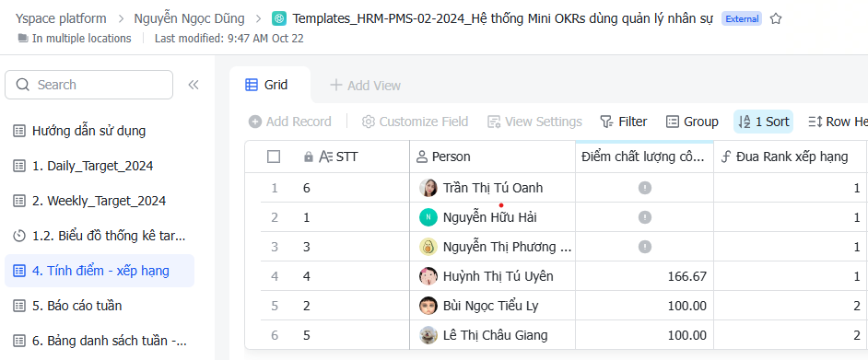
Task: Click STT cell with value 6
Action: click(354, 188)
